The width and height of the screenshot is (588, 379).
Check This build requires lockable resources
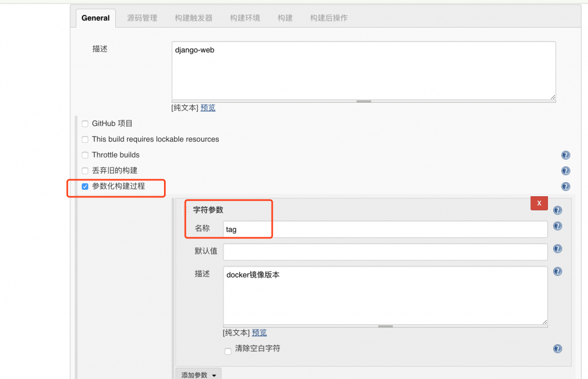click(x=85, y=139)
